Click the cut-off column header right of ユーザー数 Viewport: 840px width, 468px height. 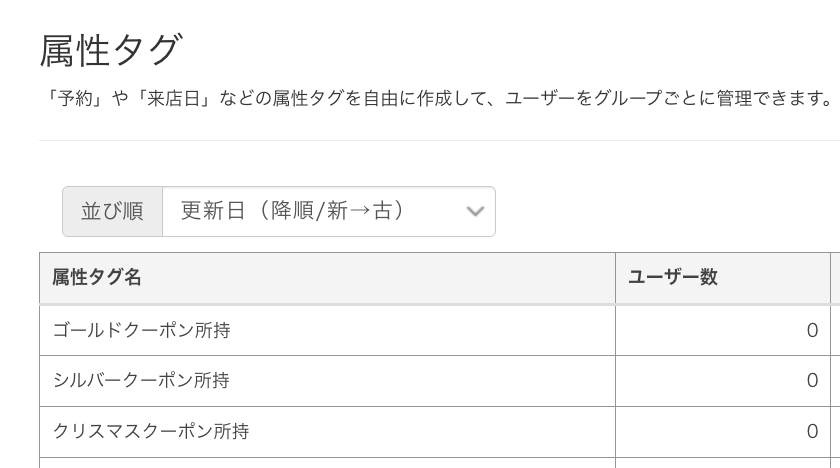click(x=835, y=278)
